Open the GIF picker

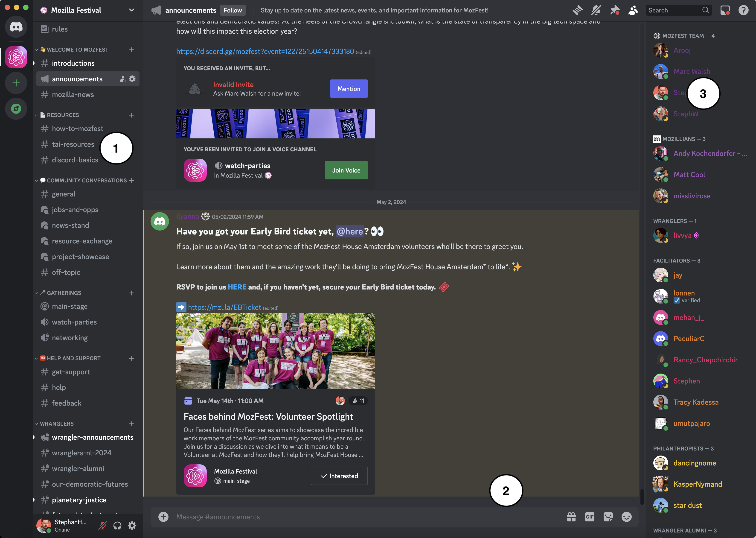590,517
